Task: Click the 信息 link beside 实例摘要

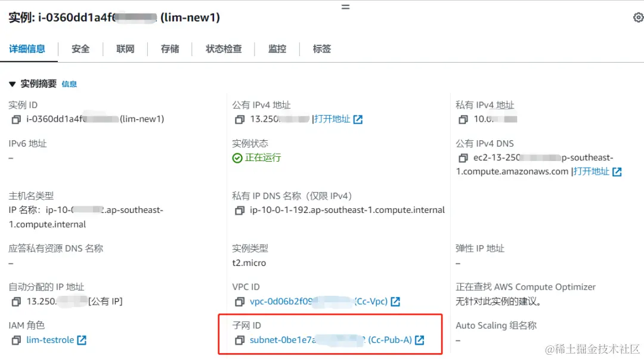Action: pyautogui.click(x=69, y=84)
